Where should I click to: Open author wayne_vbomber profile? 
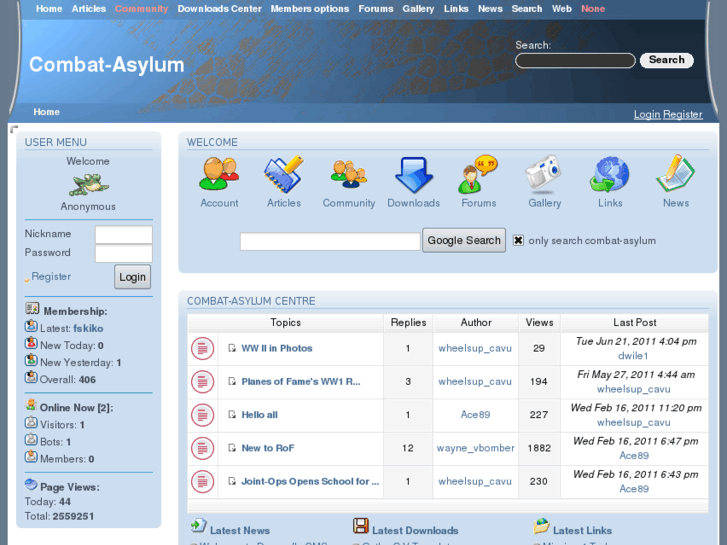pos(475,448)
